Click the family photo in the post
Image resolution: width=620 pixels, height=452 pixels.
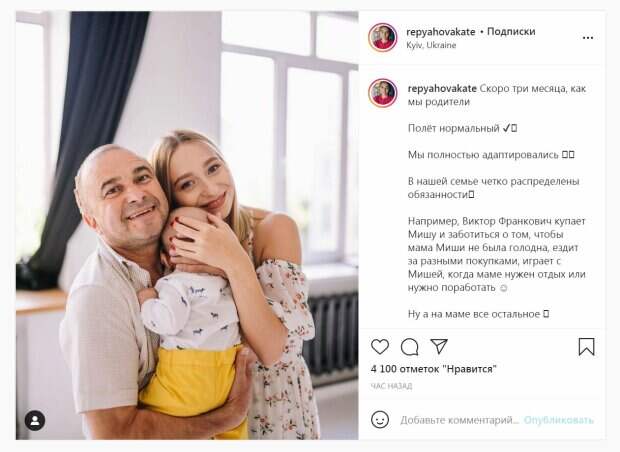coord(187,225)
